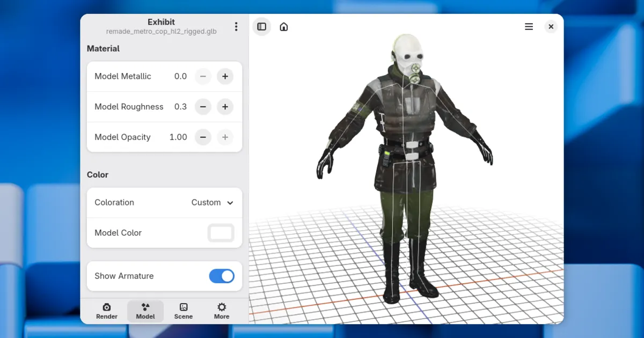Image resolution: width=644 pixels, height=338 pixels.
Task: Increase Model Roughness with plus button
Action: (x=225, y=107)
